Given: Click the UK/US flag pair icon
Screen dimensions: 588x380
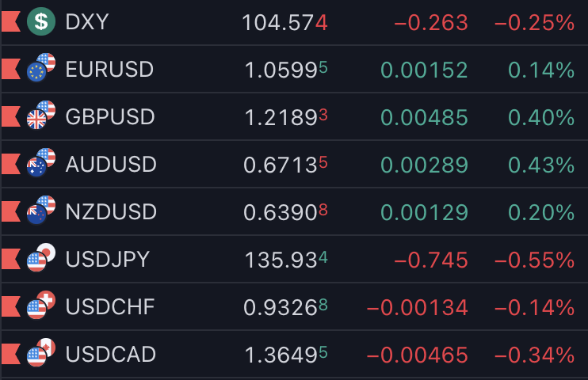Looking at the screenshot, I should [41, 115].
